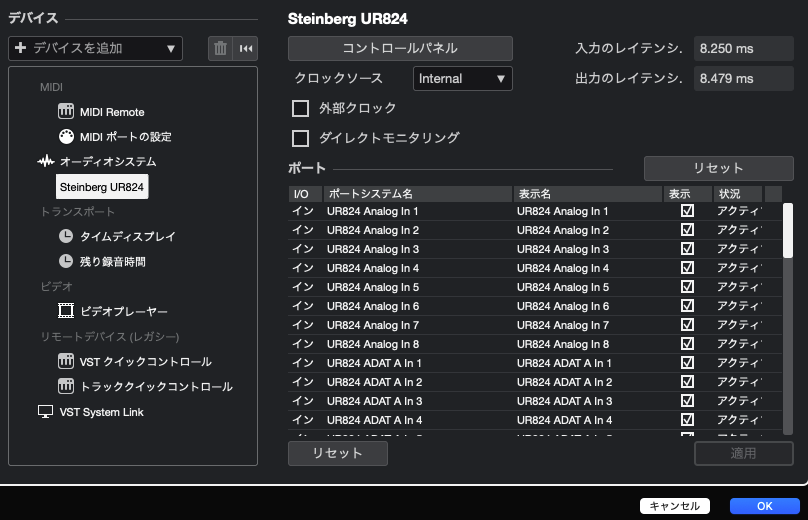
Task: Click the ポートシステム名 column header
Action: click(x=418, y=194)
